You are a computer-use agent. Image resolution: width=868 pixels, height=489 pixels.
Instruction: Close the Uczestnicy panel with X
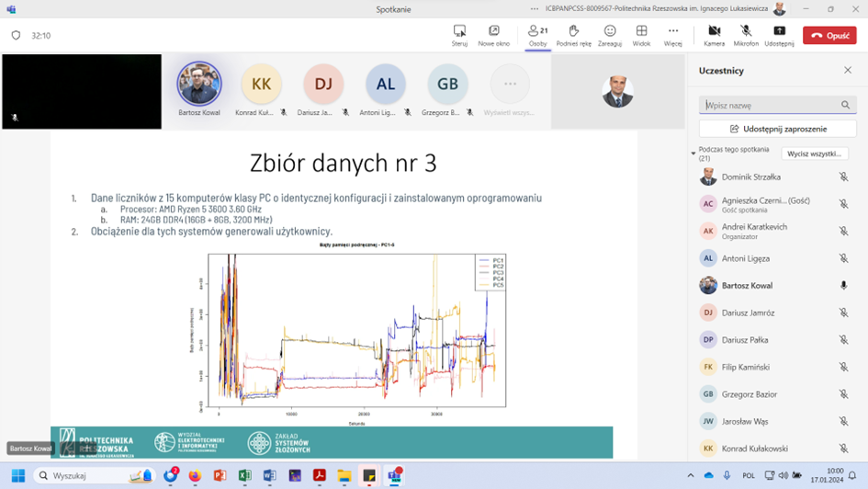[848, 70]
